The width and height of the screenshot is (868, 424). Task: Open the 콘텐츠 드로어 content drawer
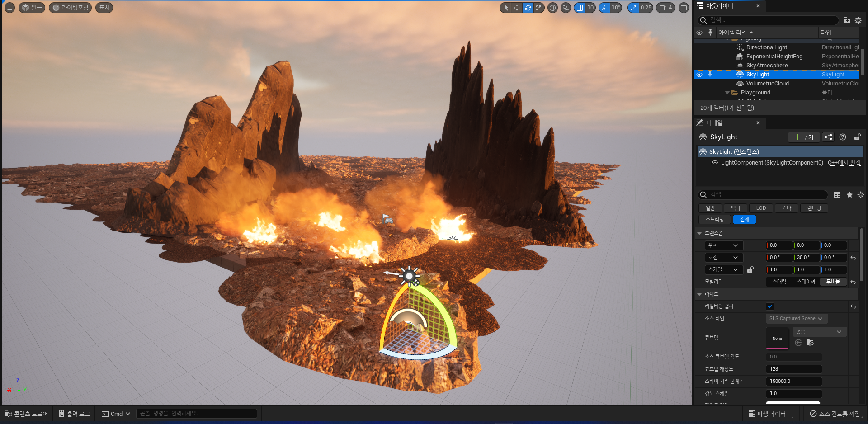pos(26,414)
